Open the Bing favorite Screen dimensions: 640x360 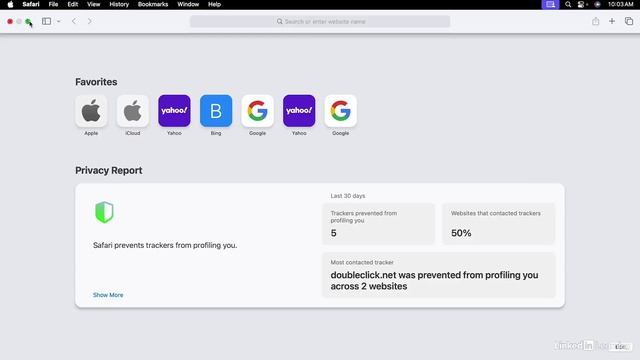point(216,111)
